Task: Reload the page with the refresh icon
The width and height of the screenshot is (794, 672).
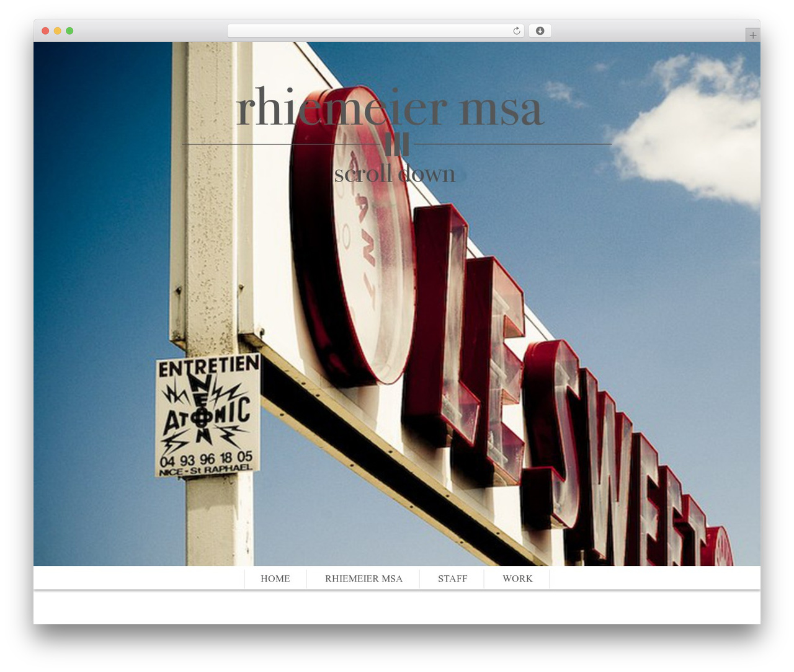Action: [x=516, y=31]
